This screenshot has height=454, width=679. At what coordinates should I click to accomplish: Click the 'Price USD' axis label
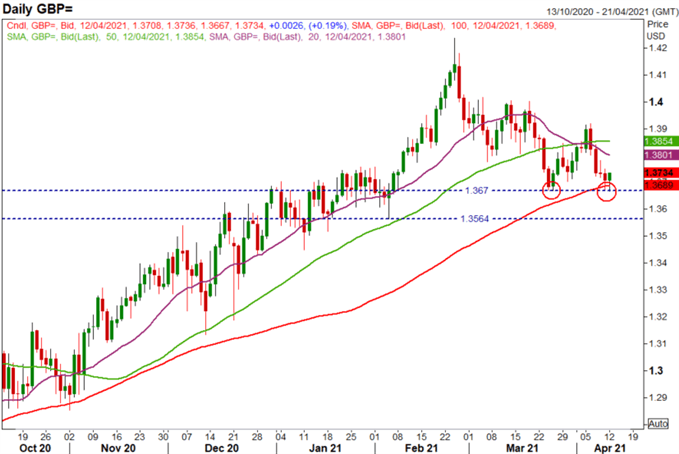click(656, 30)
